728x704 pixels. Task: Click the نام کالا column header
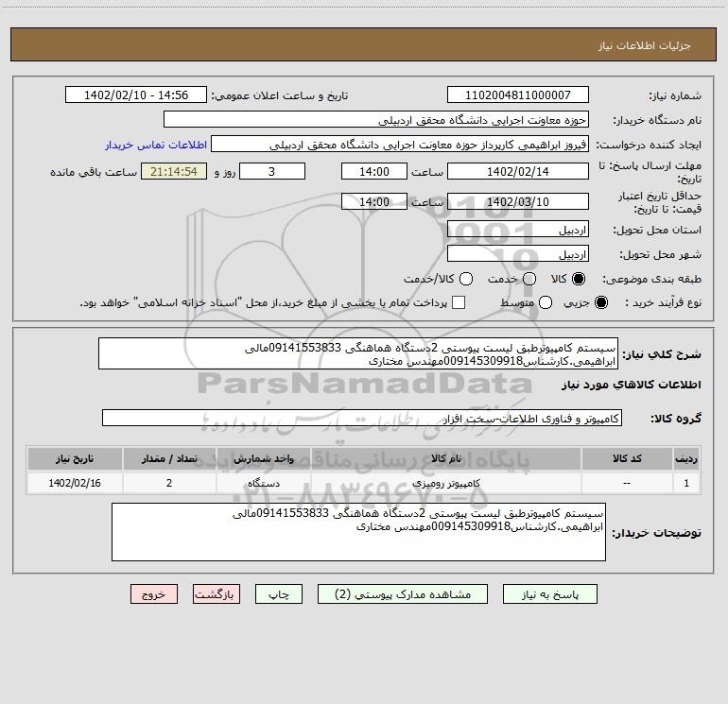(445, 458)
